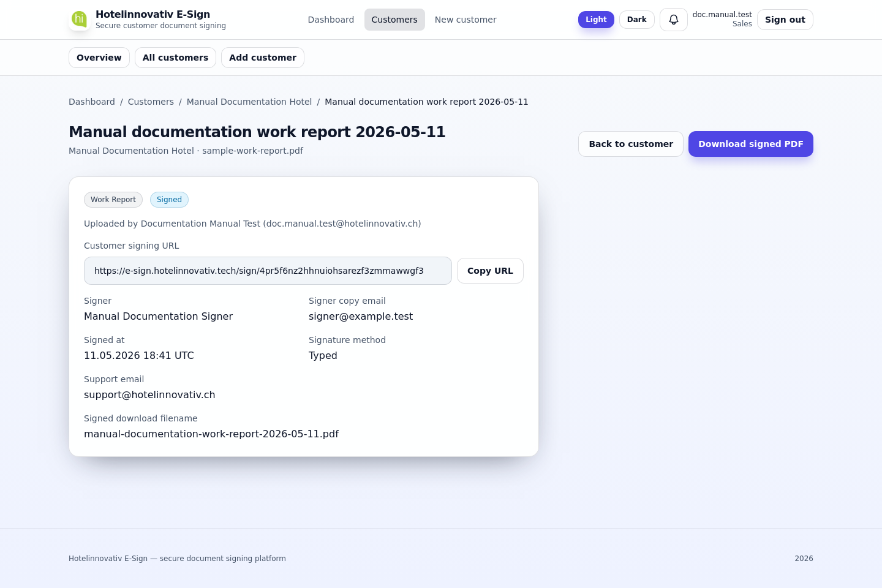The image size is (882, 588).
Task: Click the Signed at timestamp value
Action: pyautogui.click(x=139, y=355)
